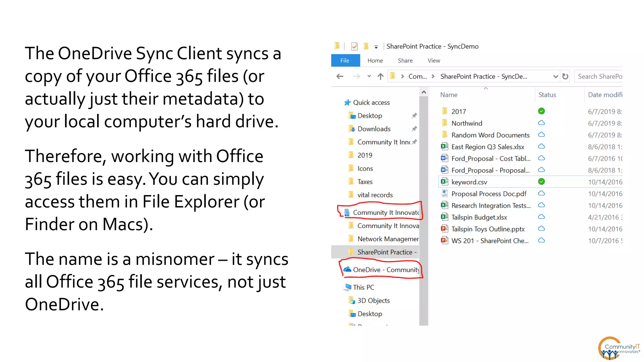Expand the address bar history dropdown

[x=555, y=76]
